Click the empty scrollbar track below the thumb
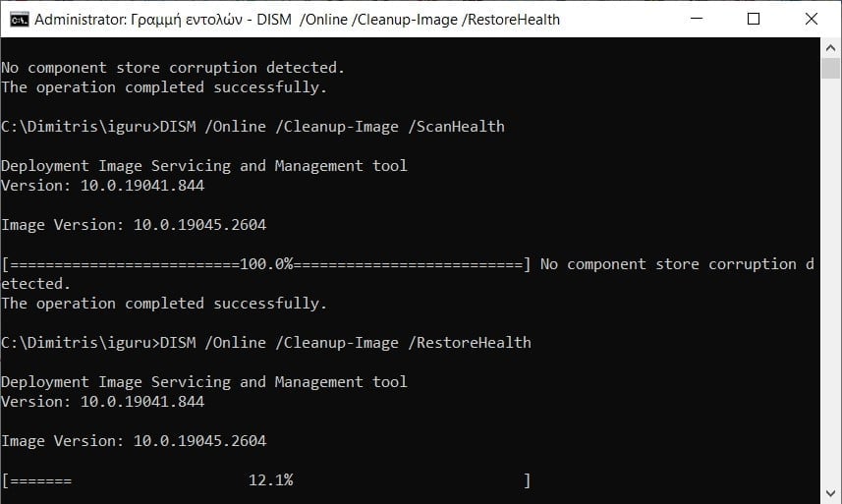Viewport: 842px width, 504px height. point(831,295)
